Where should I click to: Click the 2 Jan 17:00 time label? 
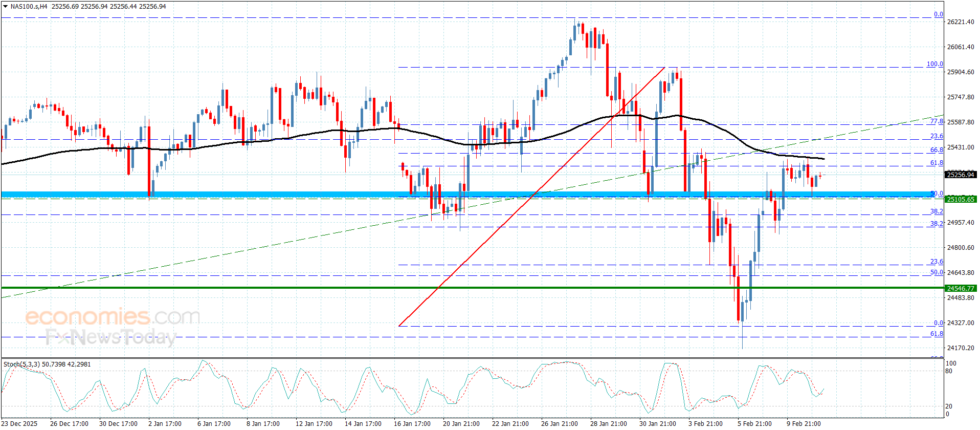pos(165,424)
